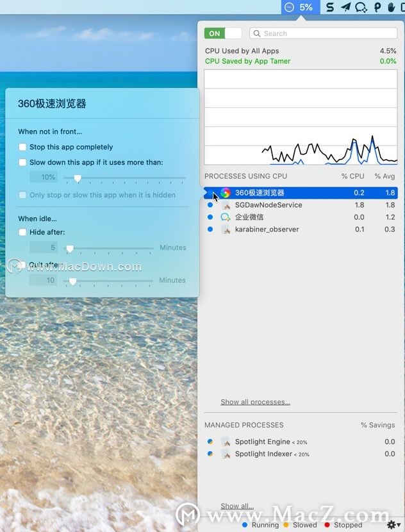Click the CPU usage history graph
This screenshot has height=532, width=405.
[x=301, y=117]
